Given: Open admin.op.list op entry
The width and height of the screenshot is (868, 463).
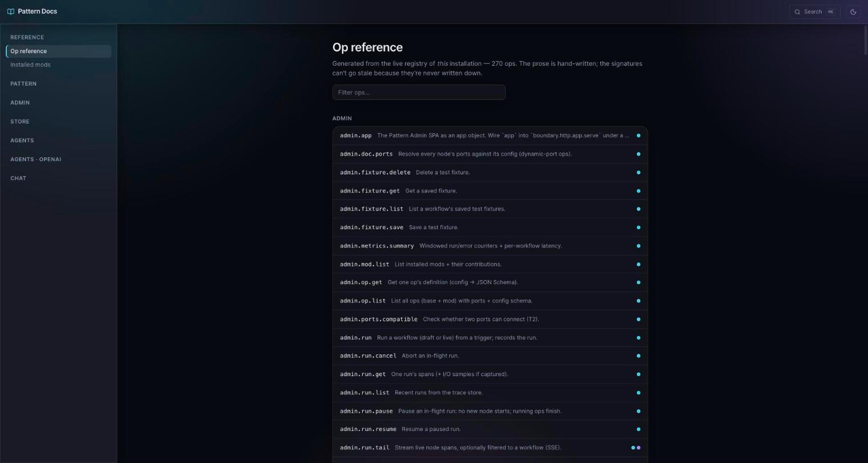Looking at the screenshot, I should tap(490, 301).
